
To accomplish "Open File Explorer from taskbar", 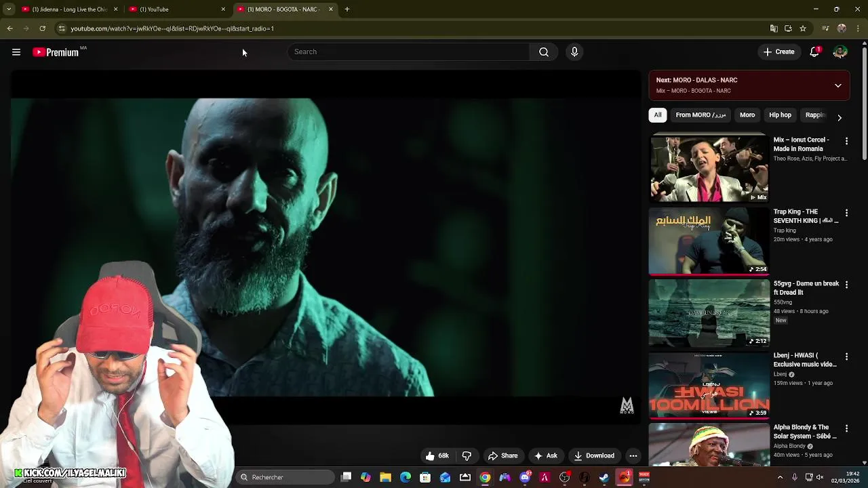I will coord(385,477).
